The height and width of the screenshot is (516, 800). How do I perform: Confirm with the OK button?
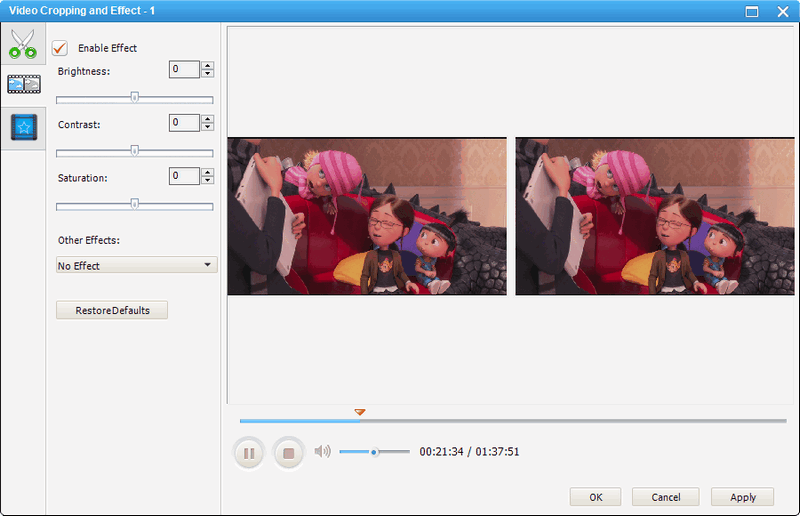[x=595, y=497]
